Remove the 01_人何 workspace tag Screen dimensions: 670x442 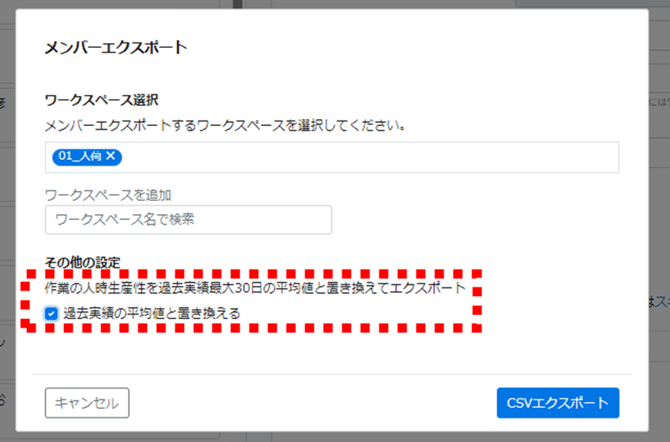click(111, 156)
